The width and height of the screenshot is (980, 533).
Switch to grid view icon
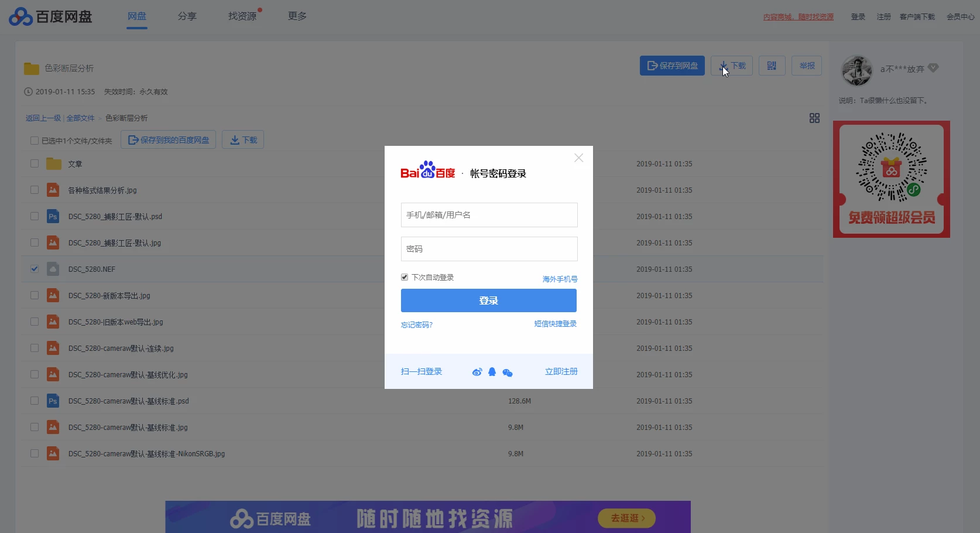point(814,118)
